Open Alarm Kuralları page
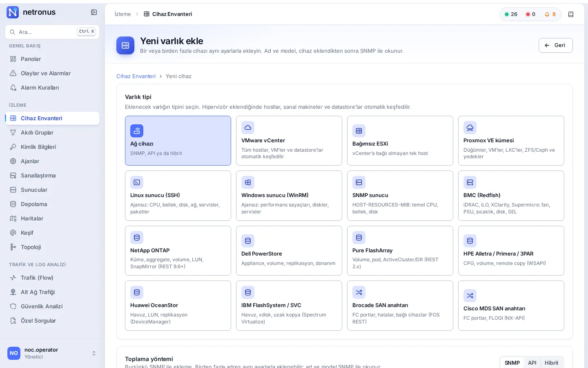The height and width of the screenshot is (368, 588). pyautogui.click(x=52, y=88)
